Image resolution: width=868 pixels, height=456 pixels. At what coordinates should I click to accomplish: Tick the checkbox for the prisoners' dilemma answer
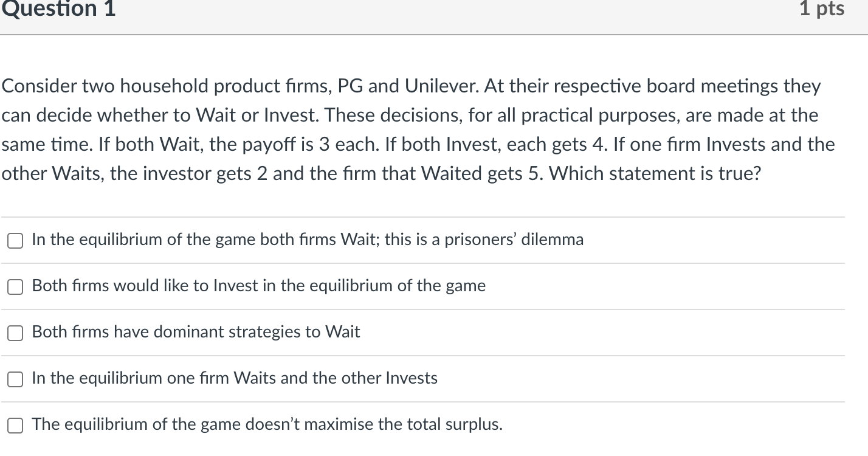click(x=15, y=241)
